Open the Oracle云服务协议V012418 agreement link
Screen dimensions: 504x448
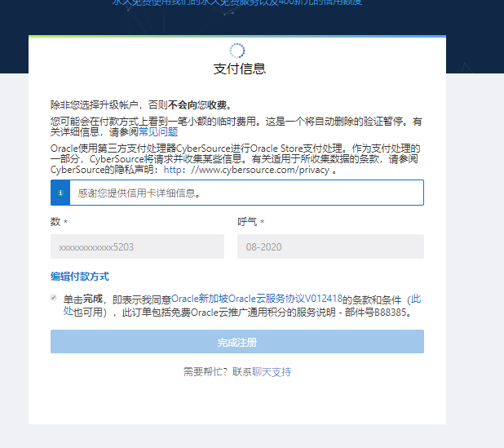pyautogui.click(x=256, y=299)
